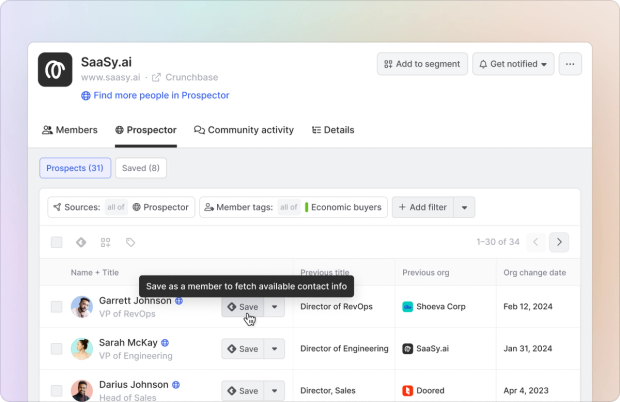Click the 1–30 of 34 pagination text
The height and width of the screenshot is (402, 620).
498,242
